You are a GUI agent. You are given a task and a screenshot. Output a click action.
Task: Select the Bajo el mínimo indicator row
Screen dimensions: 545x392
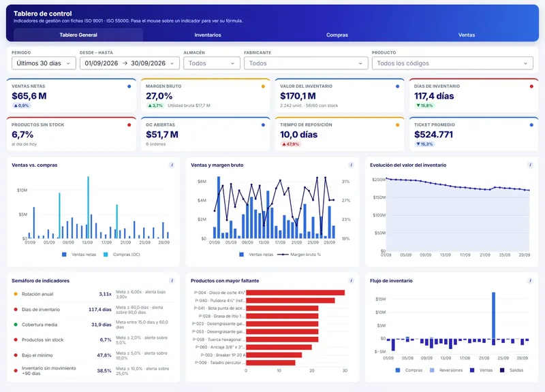tap(93, 355)
